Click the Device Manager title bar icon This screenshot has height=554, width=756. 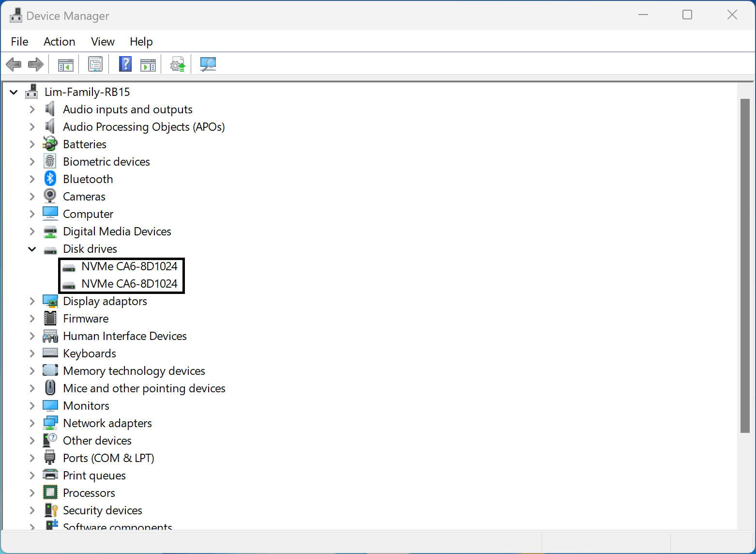15,15
